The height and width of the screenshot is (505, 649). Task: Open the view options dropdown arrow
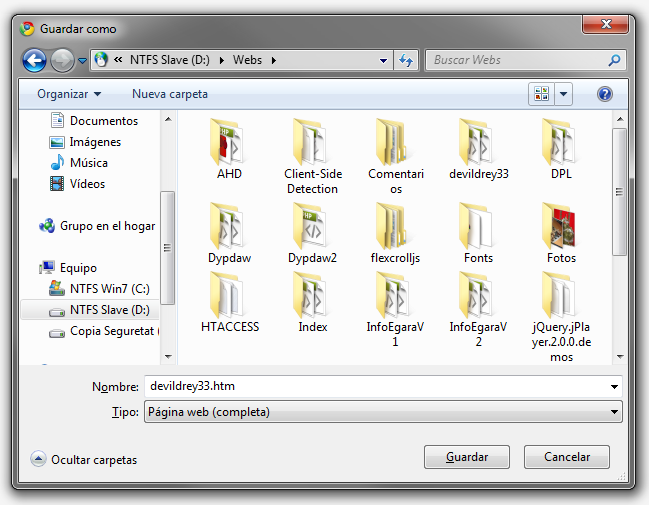click(x=564, y=94)
